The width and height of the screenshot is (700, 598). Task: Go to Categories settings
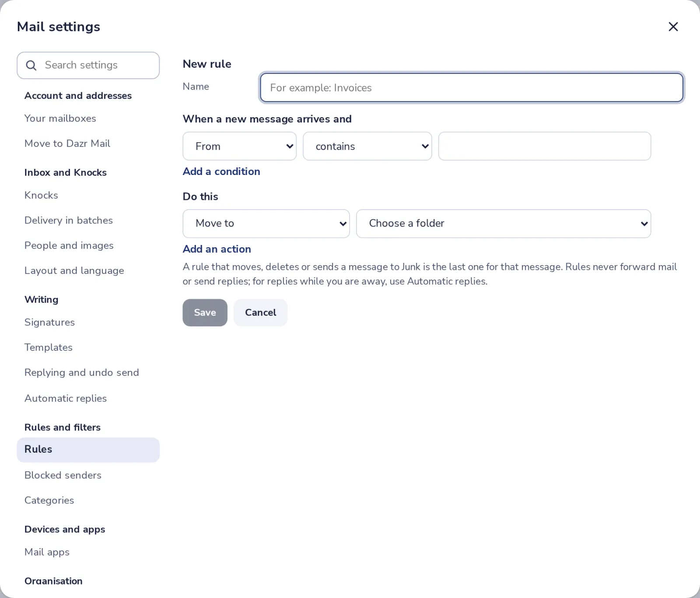[x=88, y=500]
